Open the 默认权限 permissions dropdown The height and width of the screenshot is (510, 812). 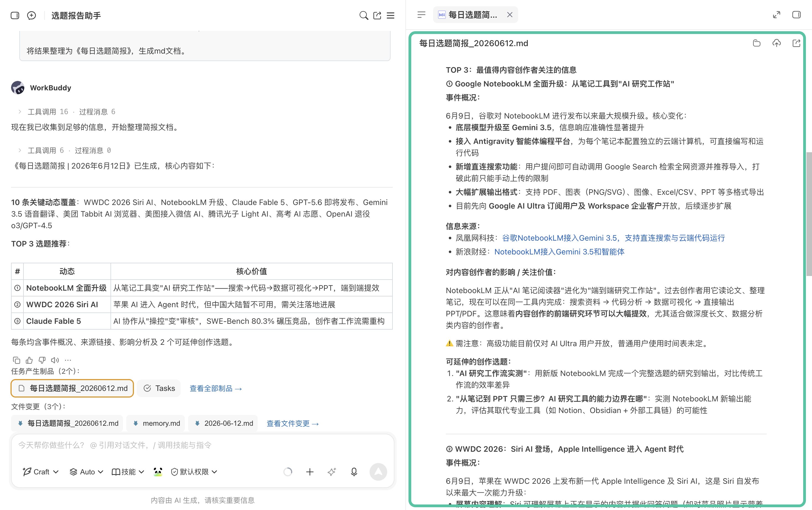tap(194, 472)
